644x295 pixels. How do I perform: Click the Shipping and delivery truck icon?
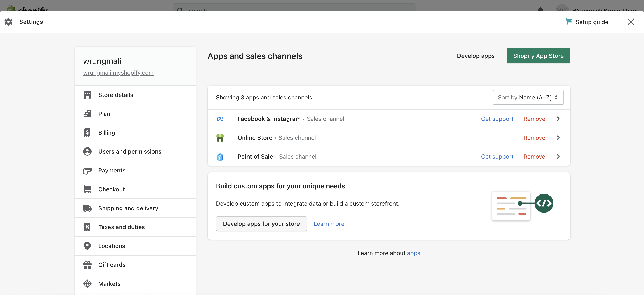tap(87, 208)
